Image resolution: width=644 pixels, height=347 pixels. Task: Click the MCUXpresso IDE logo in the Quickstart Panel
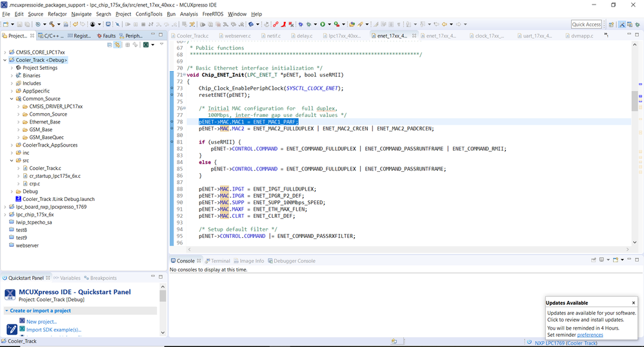(x=10, y=295)
